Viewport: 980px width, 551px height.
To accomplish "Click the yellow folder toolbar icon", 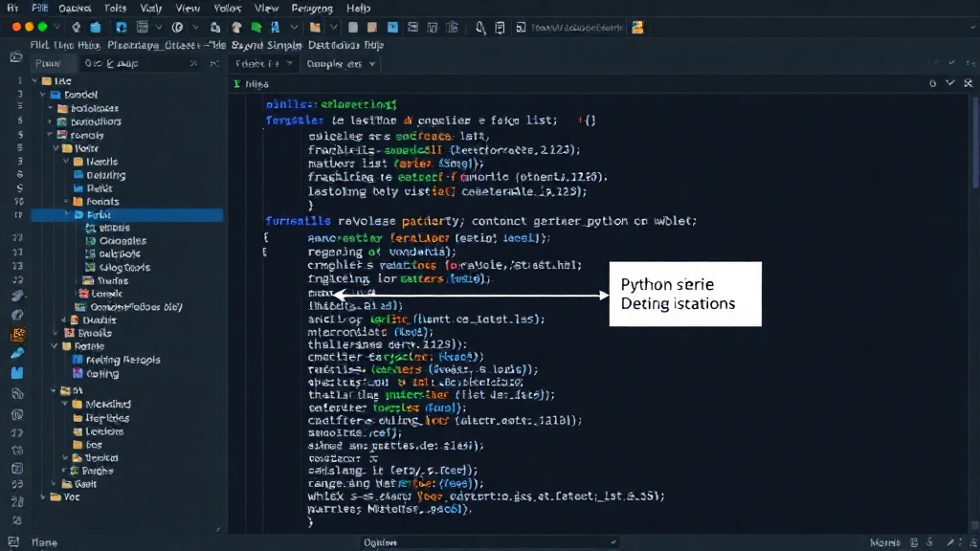I will click(315, 28).
